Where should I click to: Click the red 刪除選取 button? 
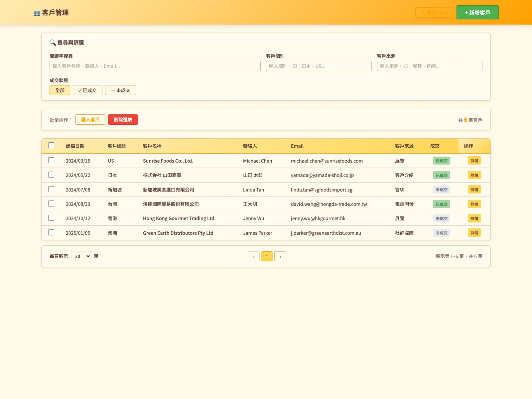coord(123,119)
